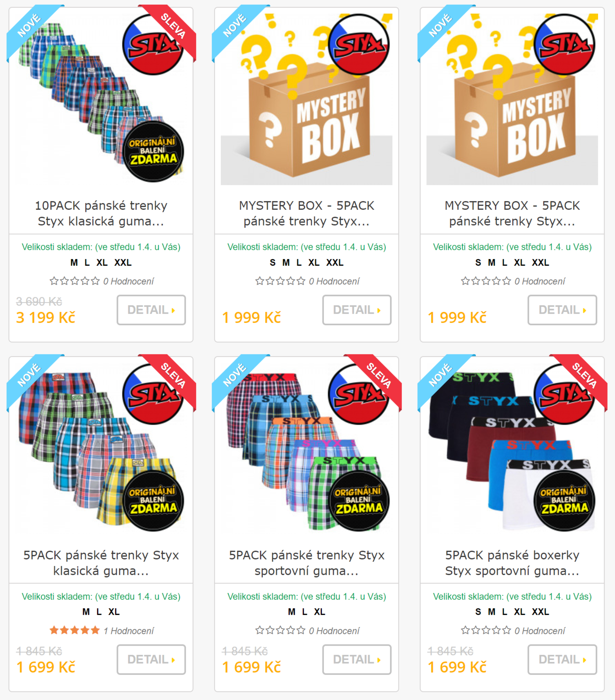Open DETAIL for the 10PACK pánské trenky
615x700 pixels.
click(151, 310)
